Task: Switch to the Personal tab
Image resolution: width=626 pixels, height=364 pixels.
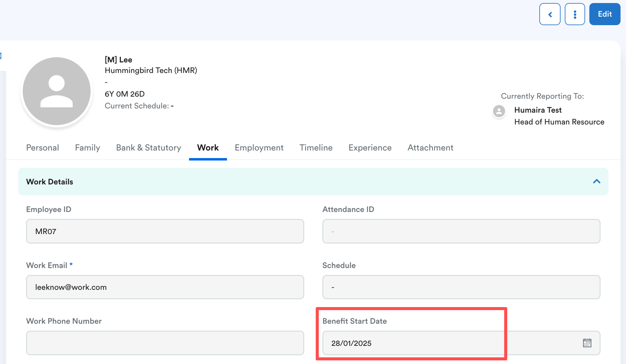Action: click(x=42, y=147)
